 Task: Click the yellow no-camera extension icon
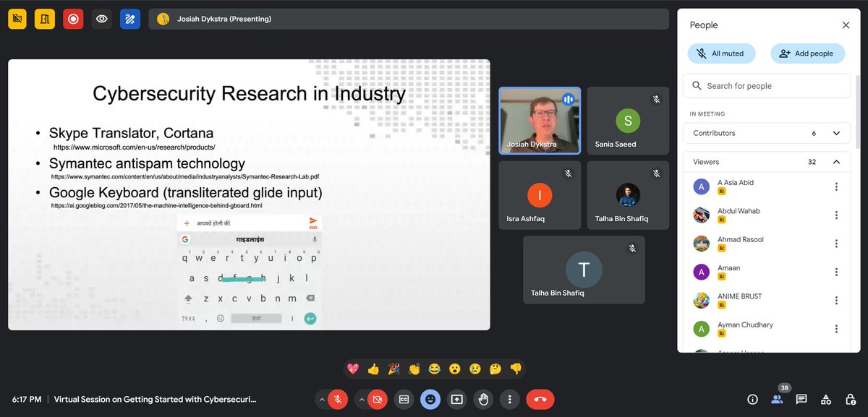[x=17, y=19]
